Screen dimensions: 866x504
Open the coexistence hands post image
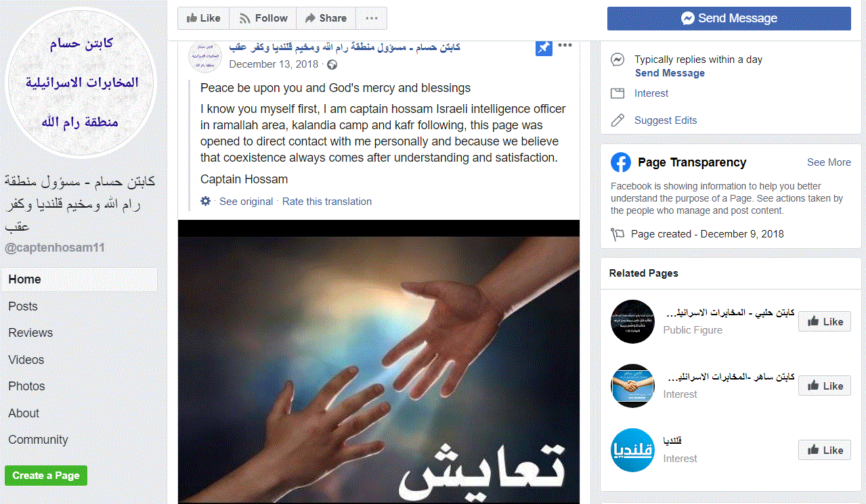(x=378, y=362)
